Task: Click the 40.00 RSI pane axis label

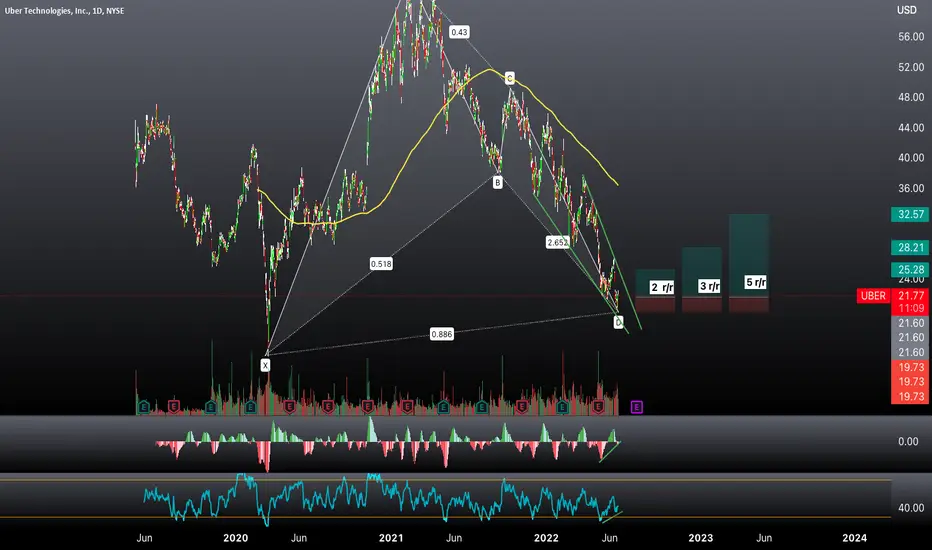Action: 911,508
